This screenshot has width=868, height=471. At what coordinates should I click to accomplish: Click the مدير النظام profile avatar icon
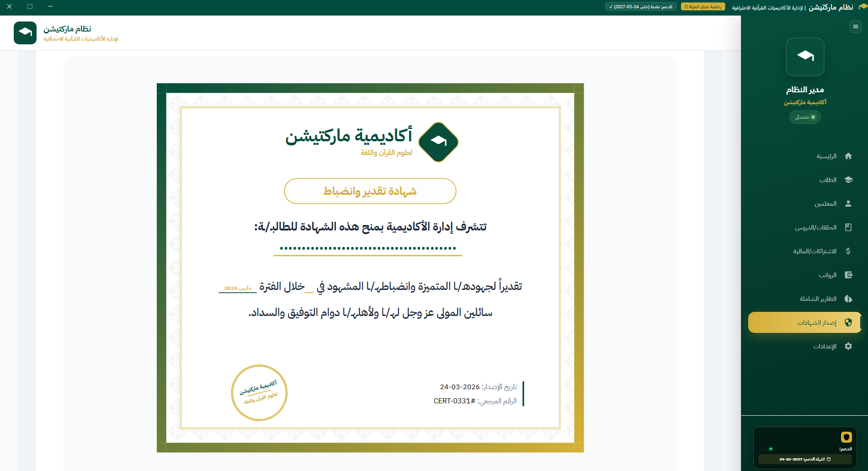pos(805,57)
